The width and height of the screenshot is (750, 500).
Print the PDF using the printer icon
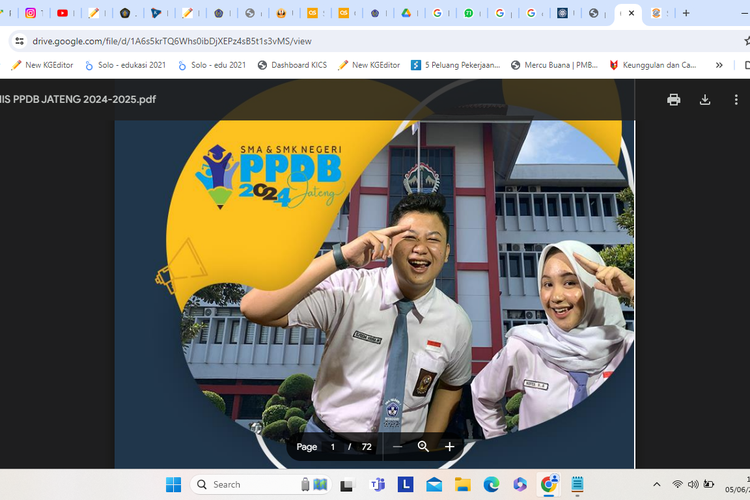(674, 99)
